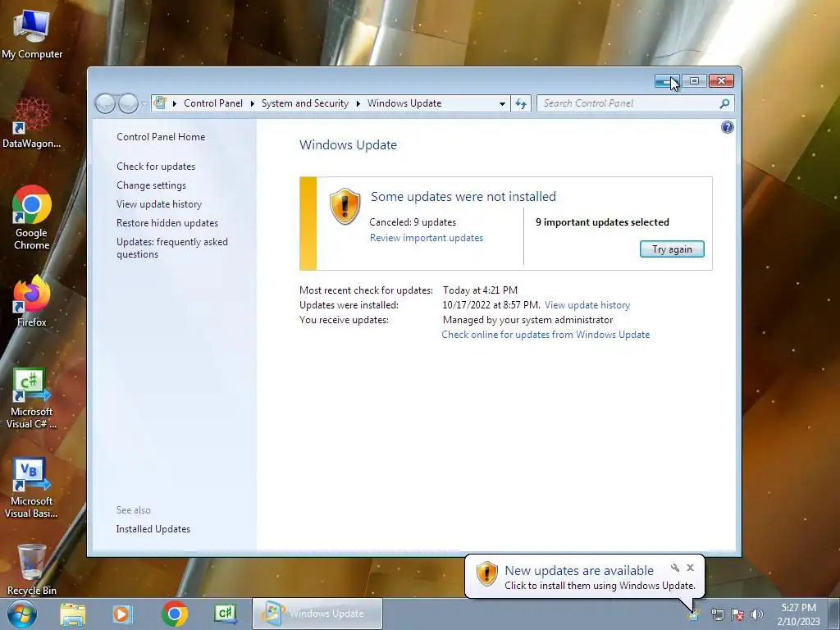Click View update history next to install date

pyautogui.click(x=587, y=305)
